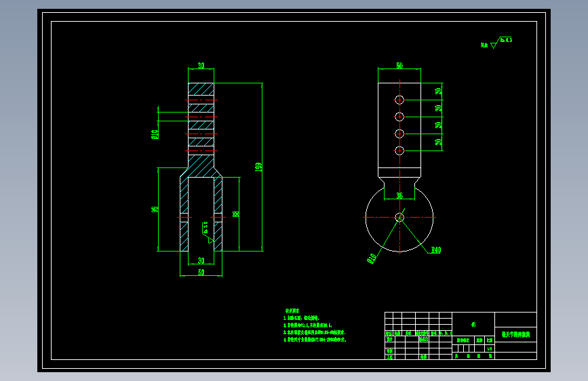This screenshot has width=588, height=381.
Task: Click the 20 dimension between first and second holes
Action: pos(438,108)
